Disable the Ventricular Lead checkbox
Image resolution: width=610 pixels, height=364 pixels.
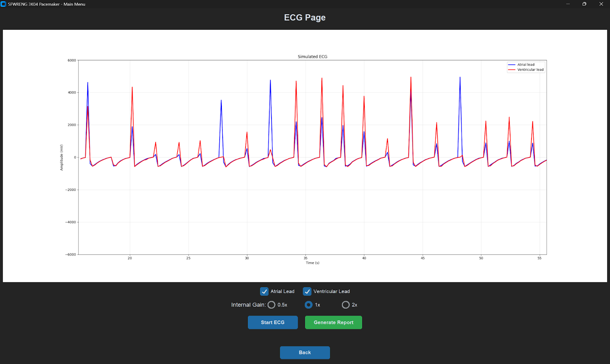click(307, 292)
